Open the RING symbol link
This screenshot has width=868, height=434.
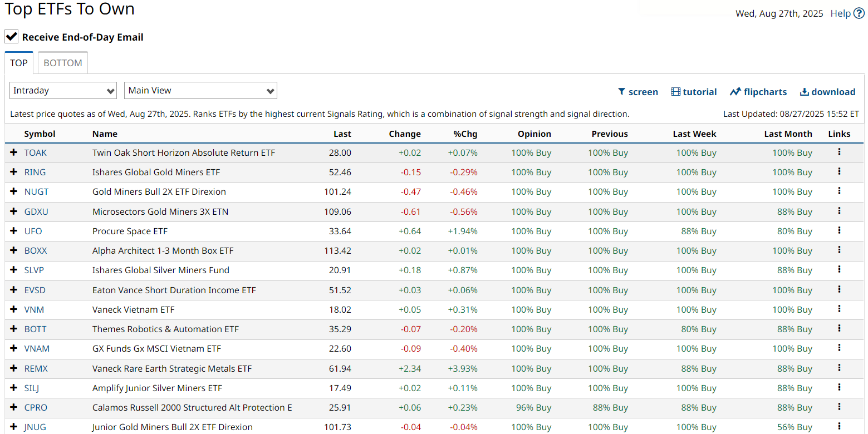[x=35, y=172]
